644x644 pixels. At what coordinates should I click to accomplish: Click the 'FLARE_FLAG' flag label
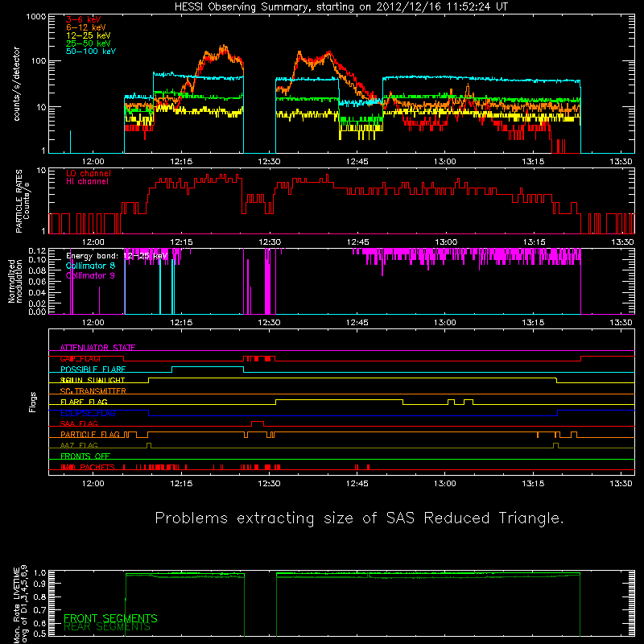84,402
